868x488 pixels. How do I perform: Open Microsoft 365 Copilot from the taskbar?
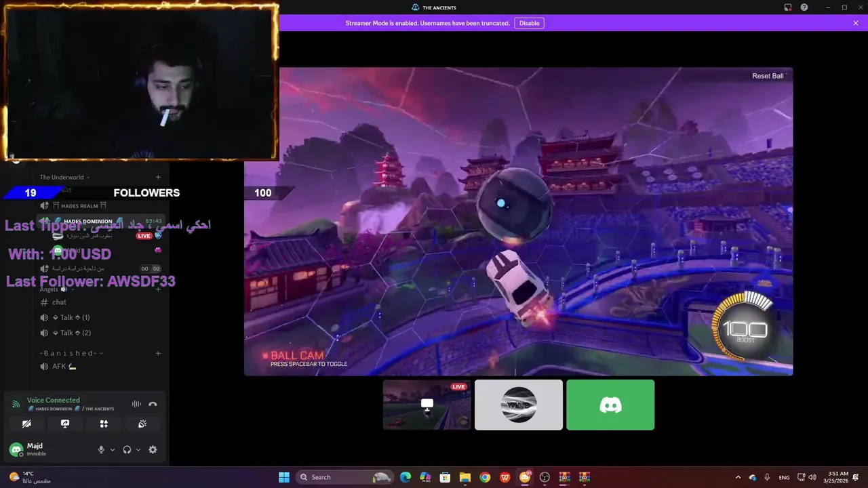[425, 477]
